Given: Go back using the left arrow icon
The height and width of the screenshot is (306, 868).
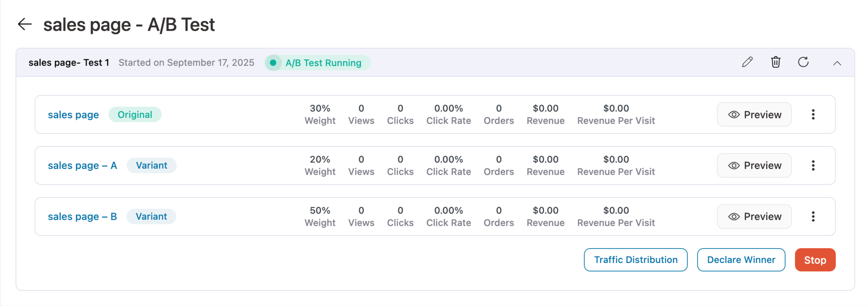Looking at the screenshot, I should (25, 24).
